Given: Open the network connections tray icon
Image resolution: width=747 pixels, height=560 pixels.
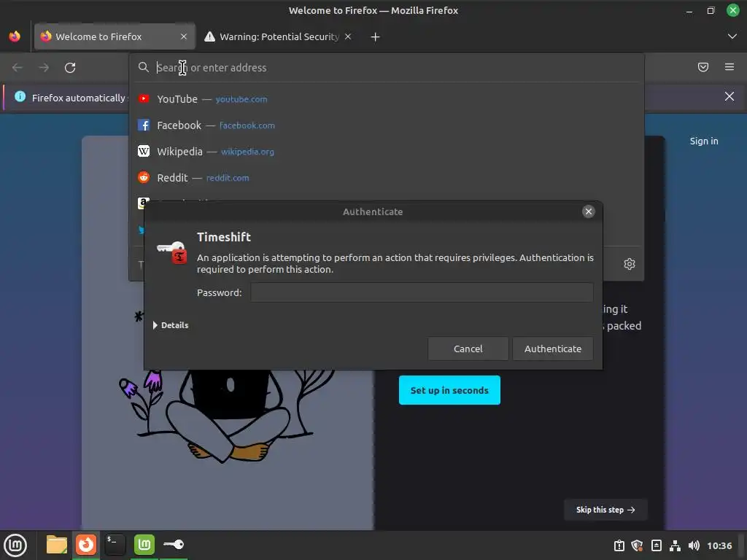Looking at the screenshot, I should click(x=675, y=545).
